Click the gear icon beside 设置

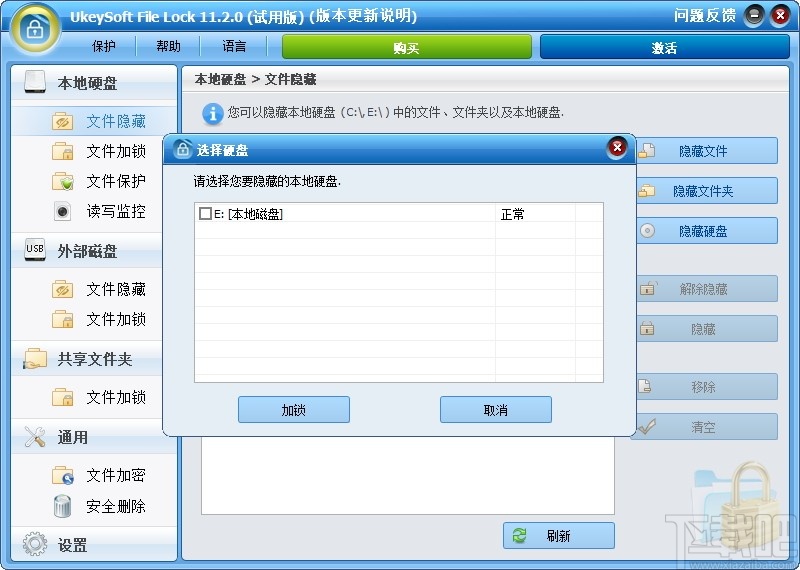click(35, 544)
